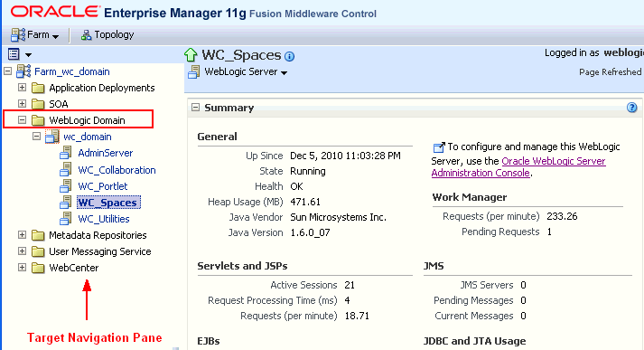This screenshot has width=644, height=350.
Task: Select SOA tree label
Action: click(x=59, y=104)
